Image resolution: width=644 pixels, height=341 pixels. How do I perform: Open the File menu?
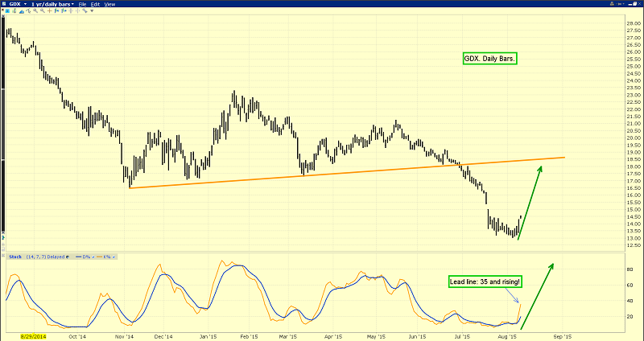82,4
